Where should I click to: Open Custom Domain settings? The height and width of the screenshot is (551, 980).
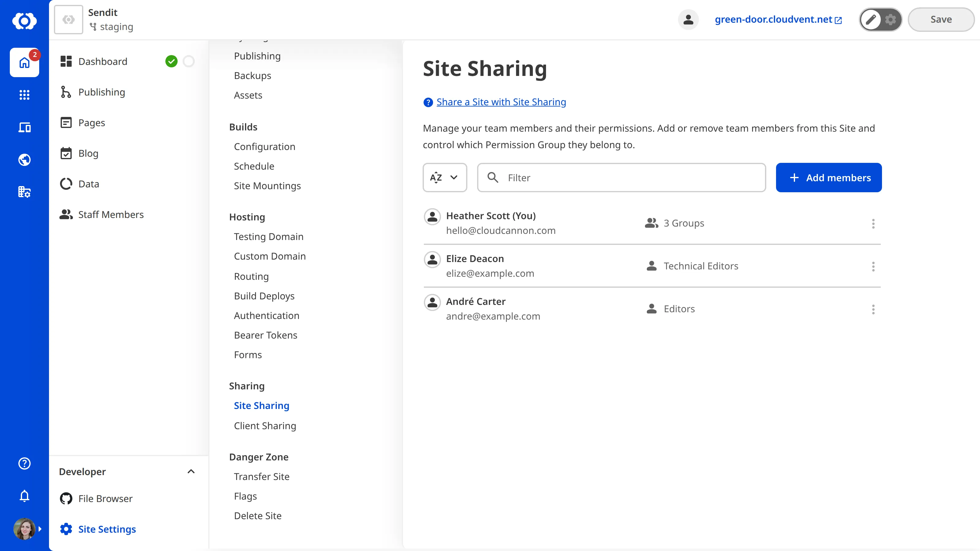click(x=270, y=256)
